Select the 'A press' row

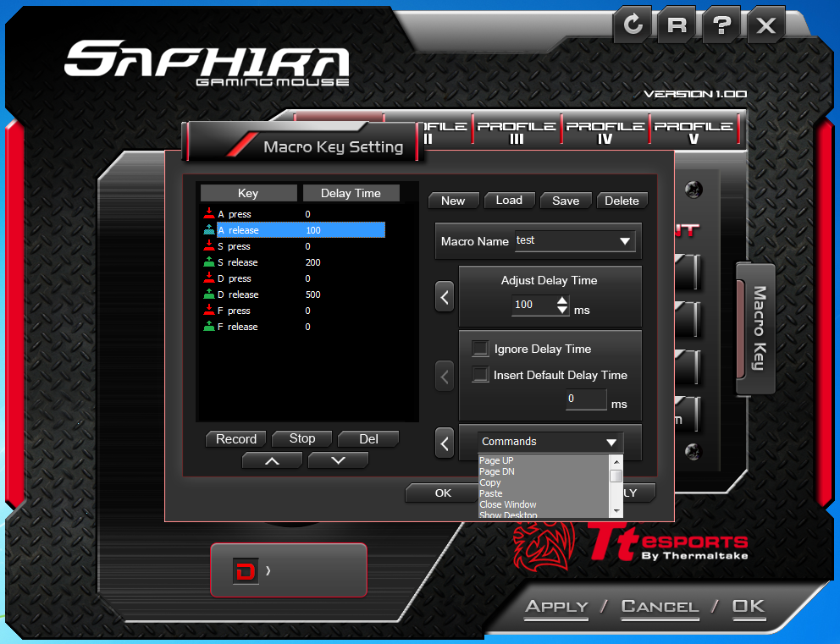tap(293, 214)
